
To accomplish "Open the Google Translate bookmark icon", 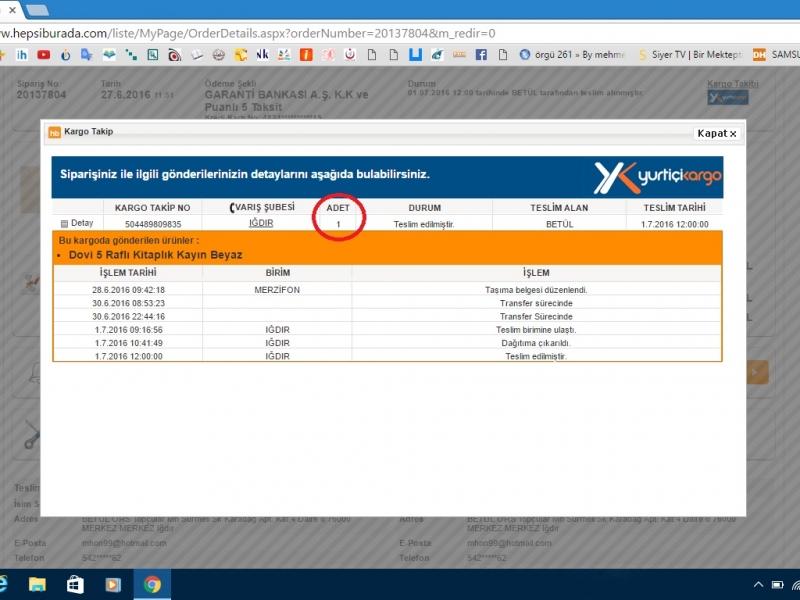I will click(x=87, y=55).
